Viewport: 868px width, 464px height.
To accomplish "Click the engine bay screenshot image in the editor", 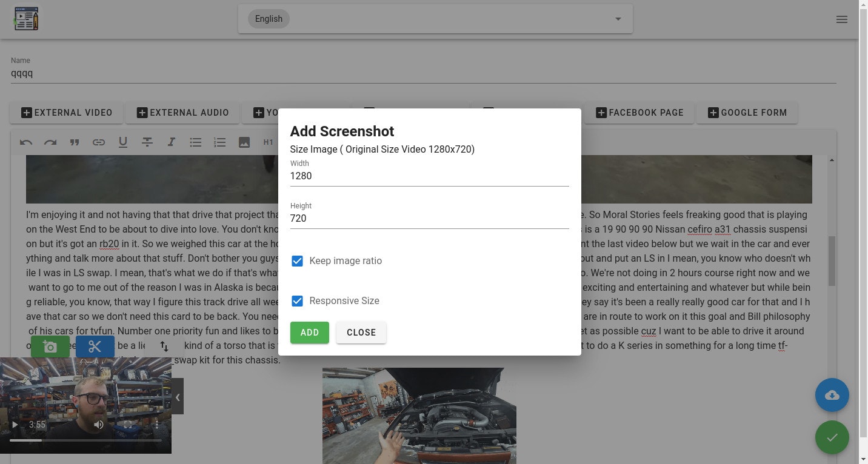I will [x=419, y=416].
